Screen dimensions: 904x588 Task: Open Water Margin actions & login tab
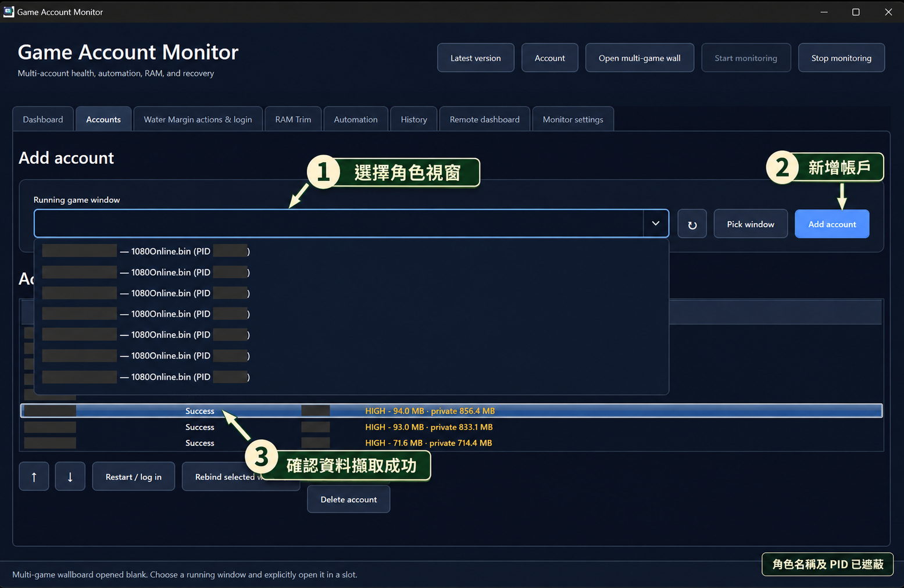[198, 119]
